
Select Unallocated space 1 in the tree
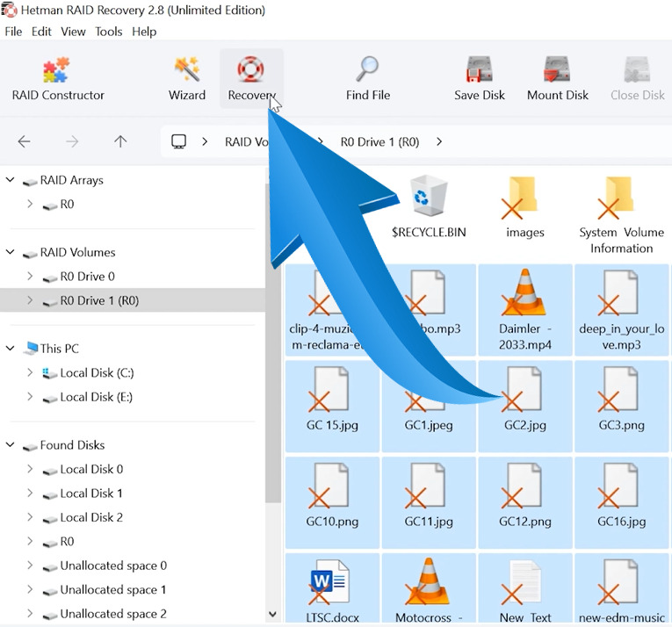[113, 590]
